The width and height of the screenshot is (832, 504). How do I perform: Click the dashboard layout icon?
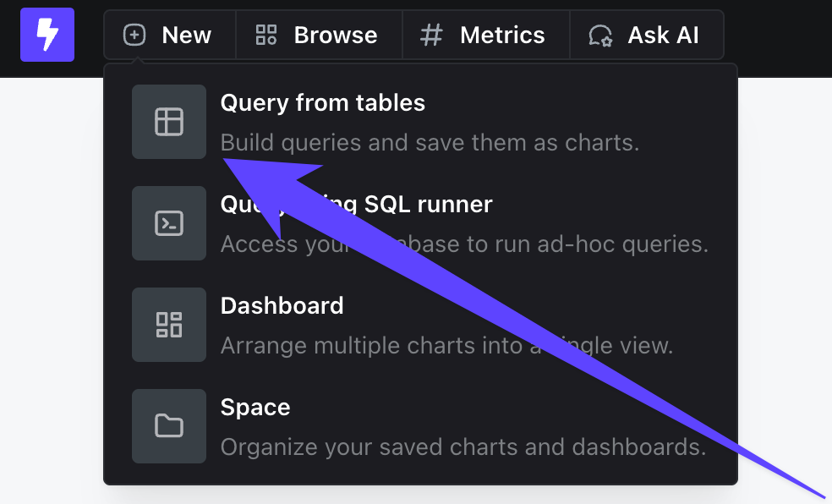click(x=169, y=325)
